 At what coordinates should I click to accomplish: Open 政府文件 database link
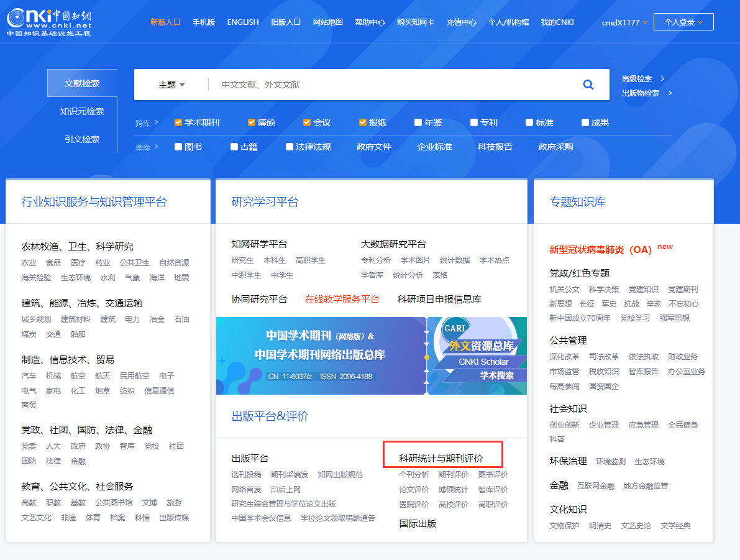[374, 147]
